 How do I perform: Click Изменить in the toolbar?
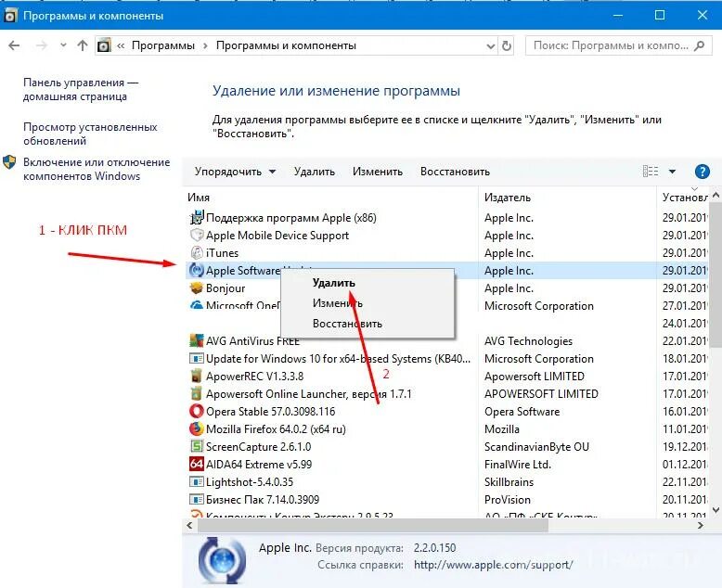tap(378, 172)
